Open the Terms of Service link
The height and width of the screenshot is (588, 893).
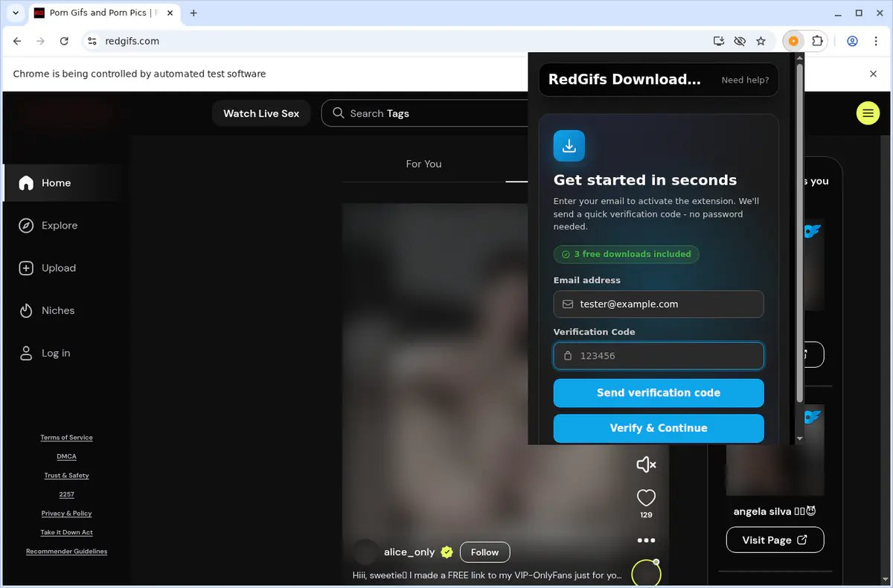click(x=66, y=438)
